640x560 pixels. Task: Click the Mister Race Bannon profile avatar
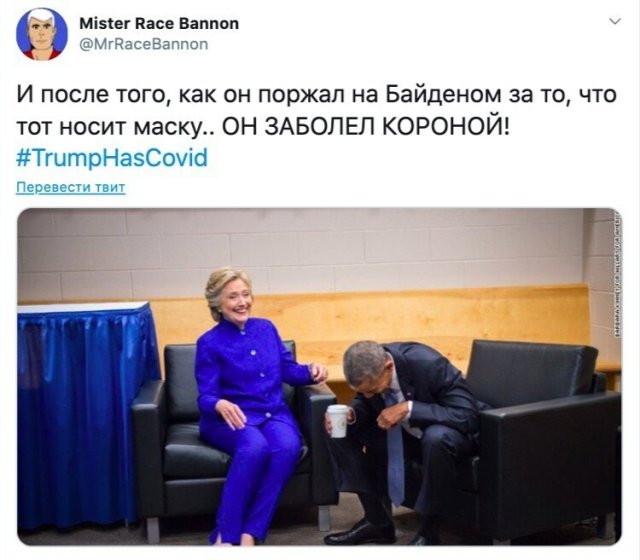42,34
